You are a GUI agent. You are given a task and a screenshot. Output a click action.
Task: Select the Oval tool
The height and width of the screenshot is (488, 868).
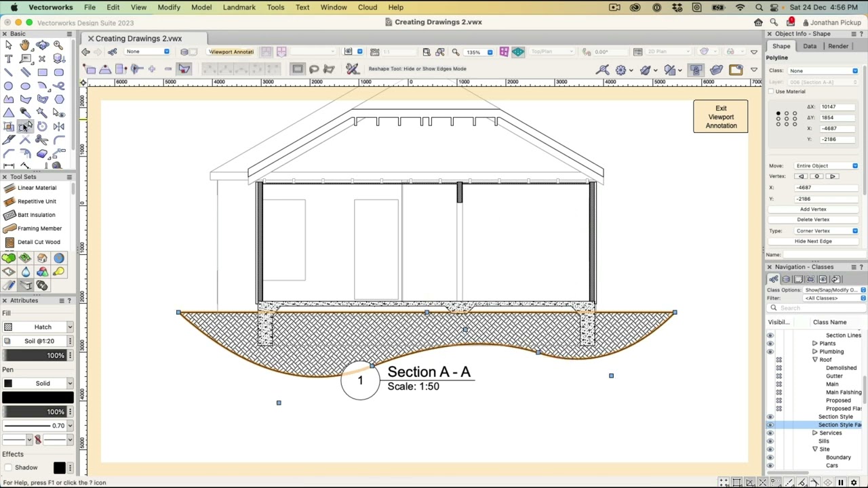coord(25,86)
